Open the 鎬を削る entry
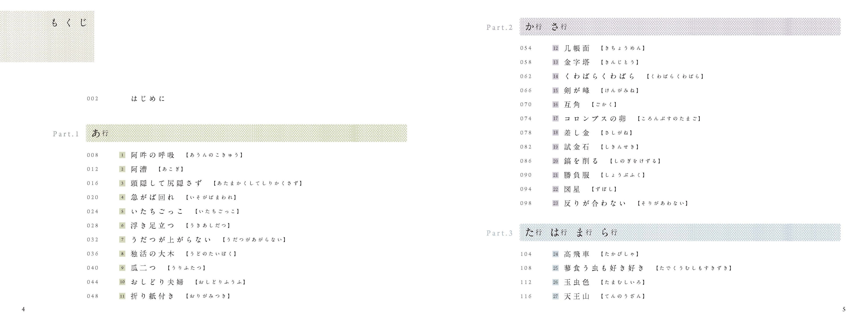This screenshot has width=868, height=321. tap(581, 161)
